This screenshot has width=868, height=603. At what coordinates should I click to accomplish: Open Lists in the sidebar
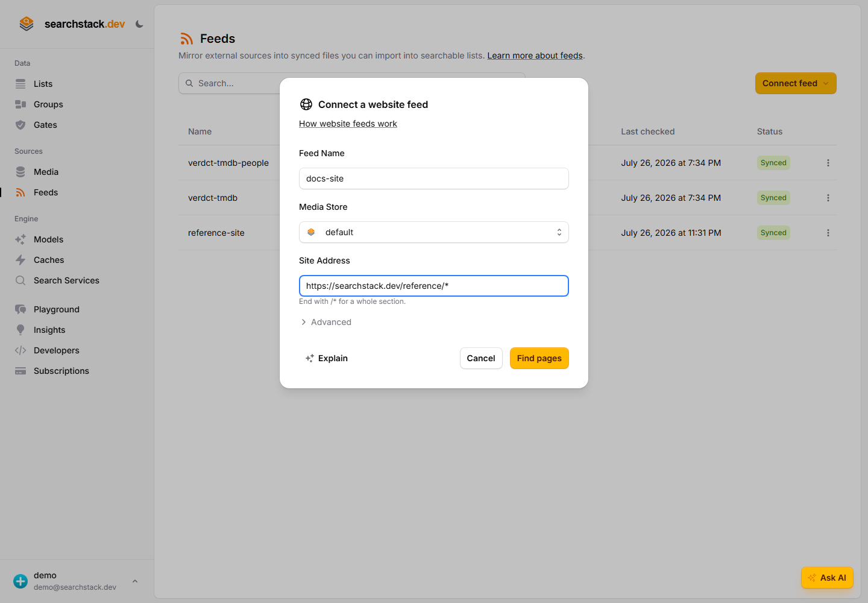[x=43, y=84]
